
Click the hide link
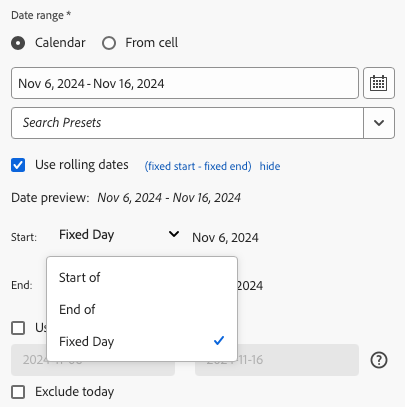270,166
